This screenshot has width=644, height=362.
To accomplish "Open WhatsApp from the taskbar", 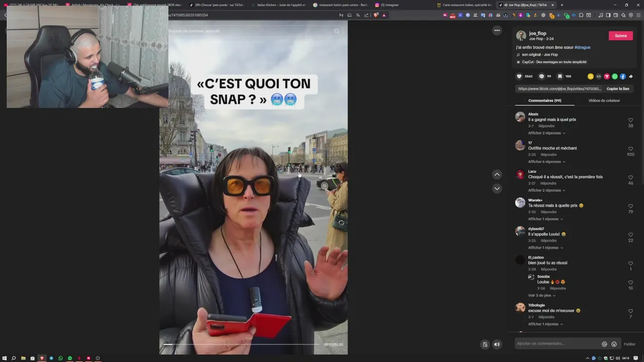I will [60, 358].
